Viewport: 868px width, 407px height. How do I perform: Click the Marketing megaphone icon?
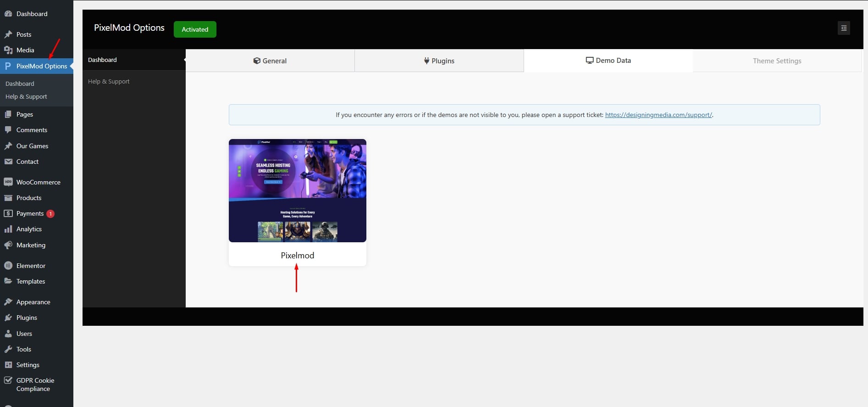[x=8, y=245]
